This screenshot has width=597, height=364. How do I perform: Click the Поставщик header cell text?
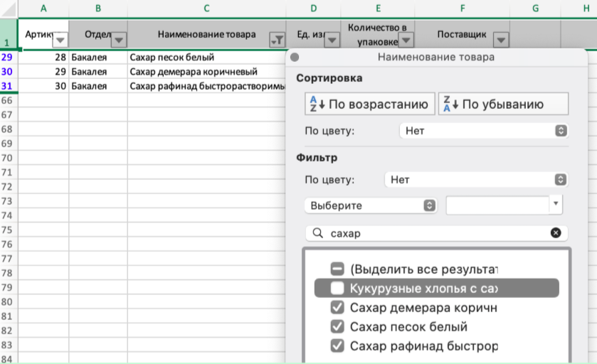click(462, 34)
